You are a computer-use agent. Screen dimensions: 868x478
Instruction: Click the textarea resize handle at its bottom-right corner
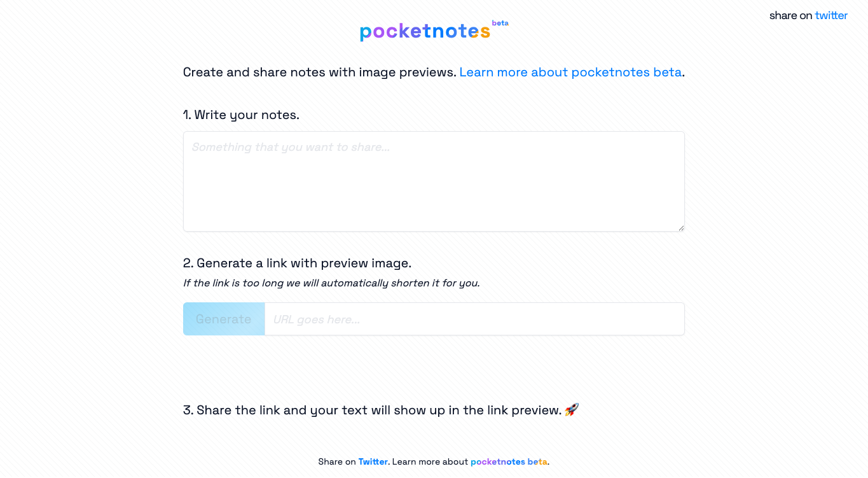click(681, 227)
